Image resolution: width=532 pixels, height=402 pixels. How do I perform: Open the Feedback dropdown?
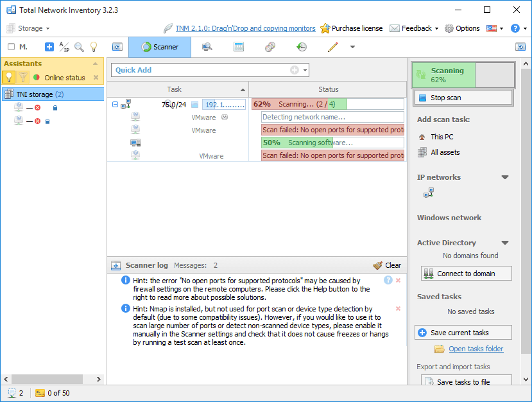click(x=414, y=28)
